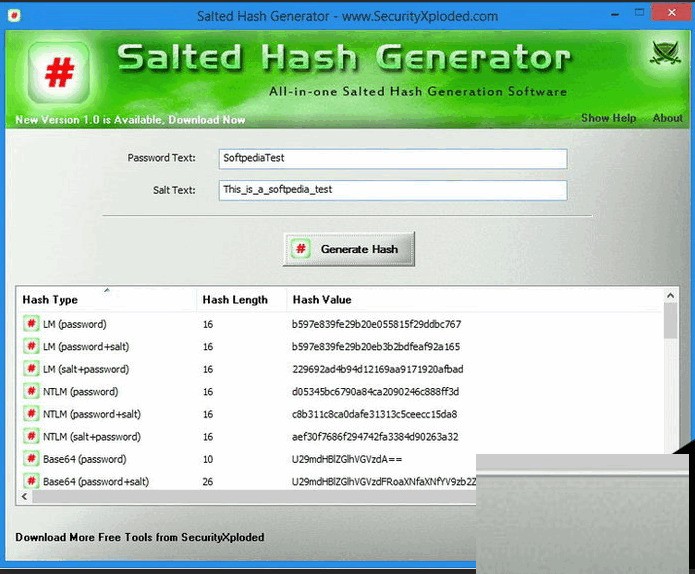Click hash length 10 in Base64 (password) row

[208, 459]
